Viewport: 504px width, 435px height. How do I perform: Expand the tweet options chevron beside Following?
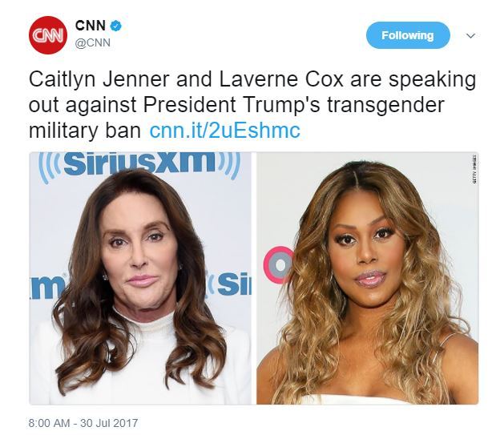(470, 35)
